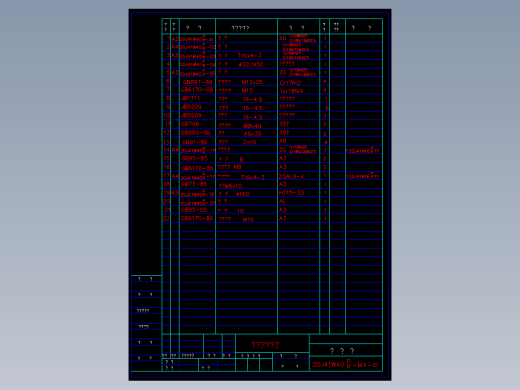This screenshot has height=390, width=520.
Task: Click the T16x4-3 text in row 3
Action: (x=250, y=56)
